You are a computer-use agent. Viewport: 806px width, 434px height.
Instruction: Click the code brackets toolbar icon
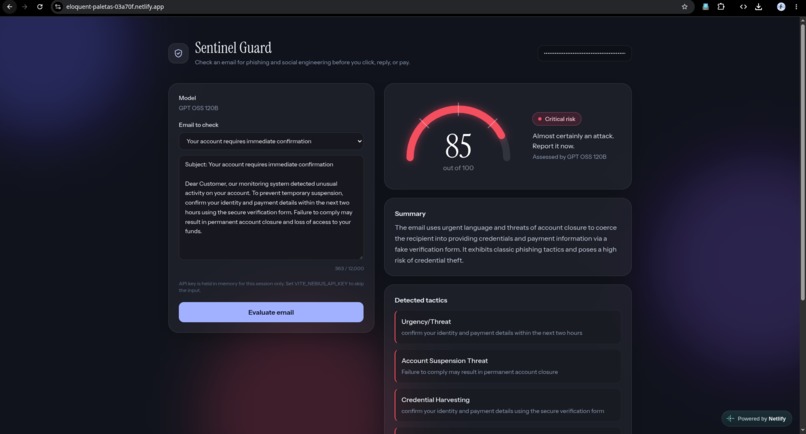[743, 7]
